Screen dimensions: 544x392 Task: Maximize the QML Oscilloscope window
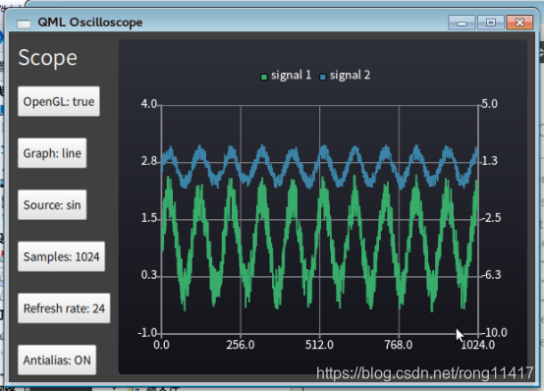click(491, 23)
